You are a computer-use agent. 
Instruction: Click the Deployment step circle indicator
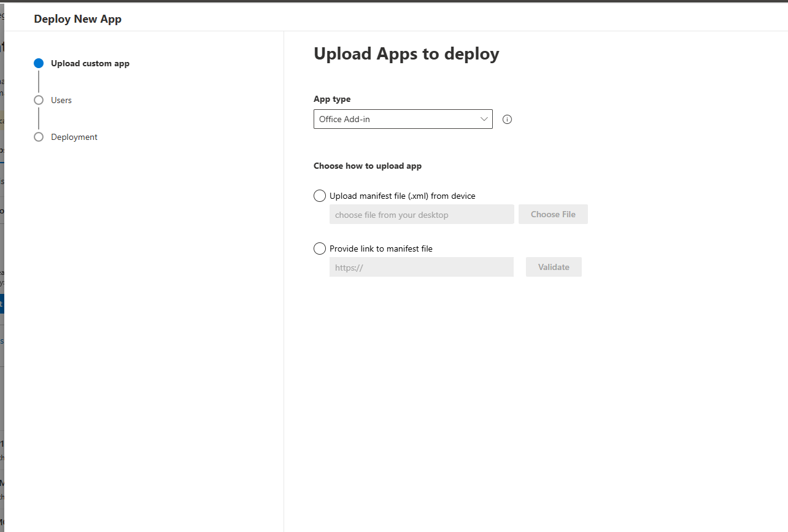[x=39, y=137]
